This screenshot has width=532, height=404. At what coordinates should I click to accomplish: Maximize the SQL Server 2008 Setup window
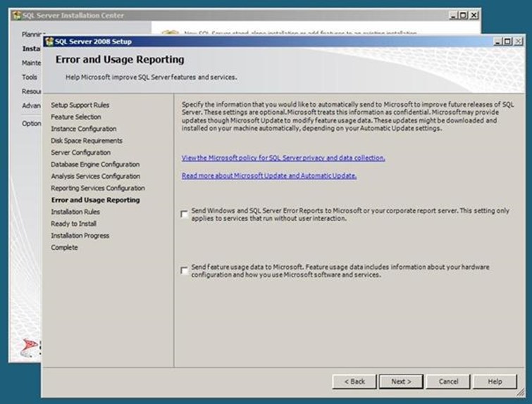pos(507,42)
